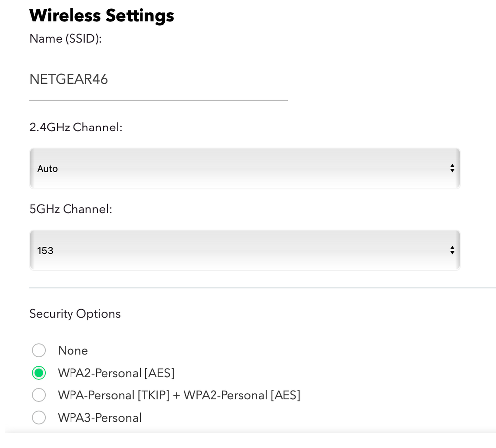
Task: Click the "WPA2-Personal [AES]" option label text
Action: point(116,373)
